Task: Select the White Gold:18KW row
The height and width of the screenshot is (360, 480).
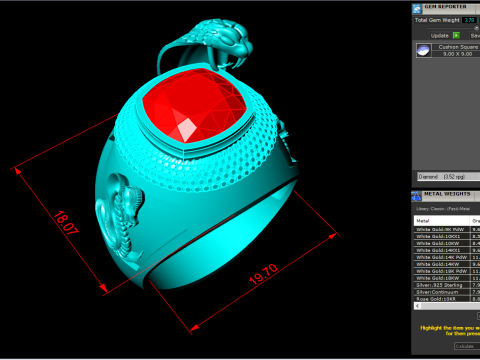Action: point(447,278)
